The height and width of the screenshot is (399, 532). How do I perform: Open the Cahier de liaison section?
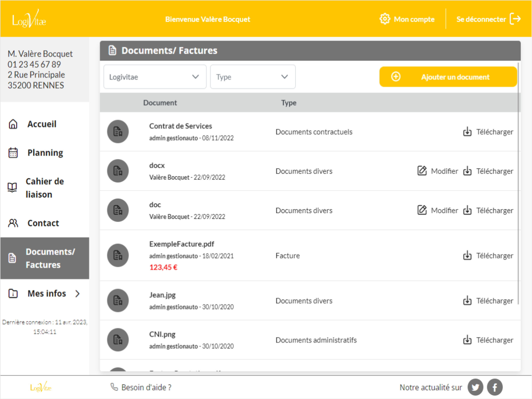(x=45, y=188)
